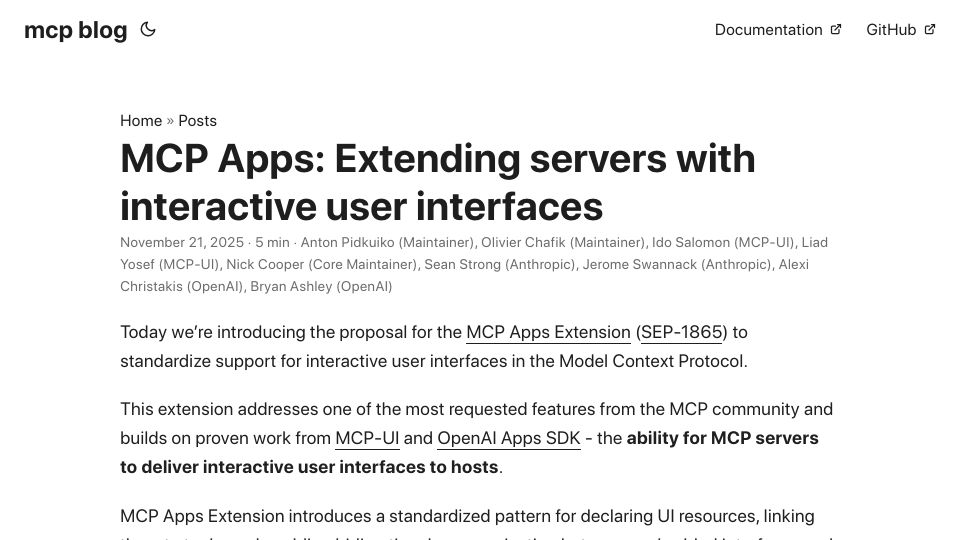The height and width of the screenshot is (540, 960).
Task: Follow the OpenAI Apps SDK link
Action: [509, 438]
